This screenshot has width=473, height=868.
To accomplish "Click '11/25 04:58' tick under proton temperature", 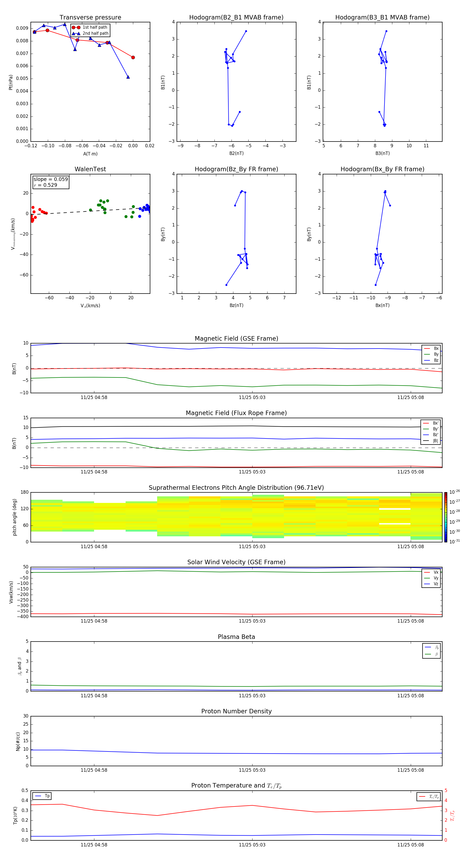I will coord(94,845).
